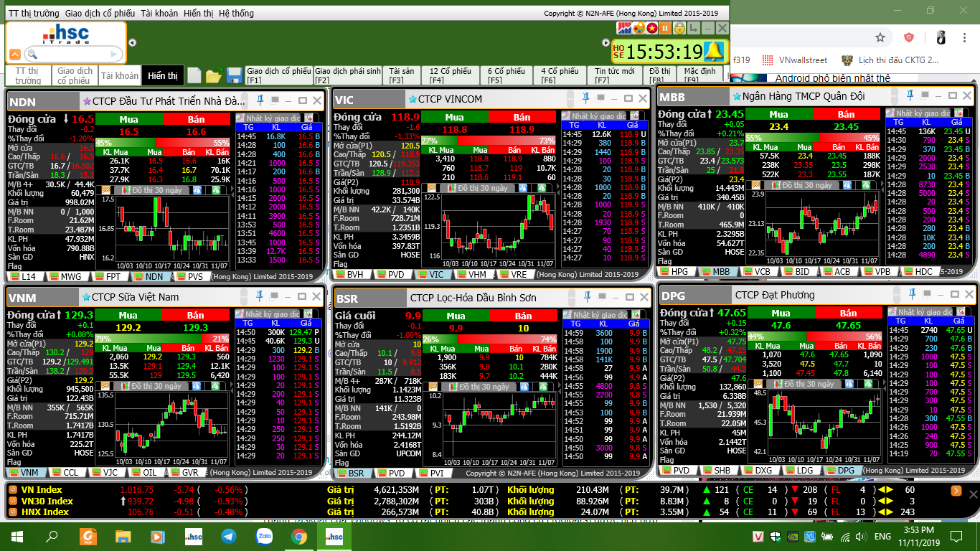
Task: Create new blank page from toolbar icon
Action: click(x=194, y=75)
